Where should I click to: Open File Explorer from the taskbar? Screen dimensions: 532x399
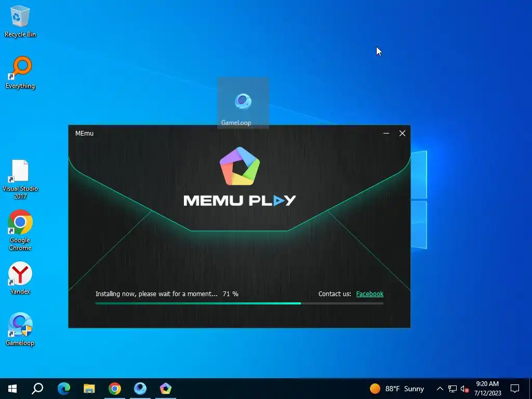point(89,389)
